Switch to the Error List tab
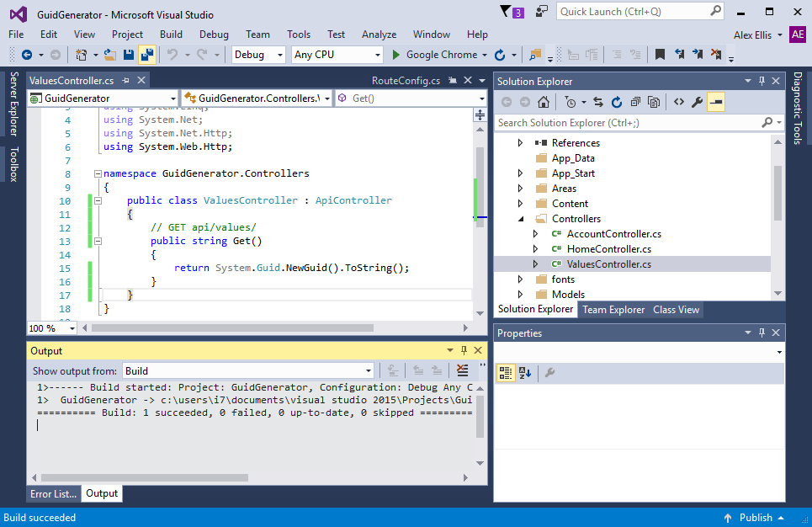This screenshot has width=812, height=527. 52,494
